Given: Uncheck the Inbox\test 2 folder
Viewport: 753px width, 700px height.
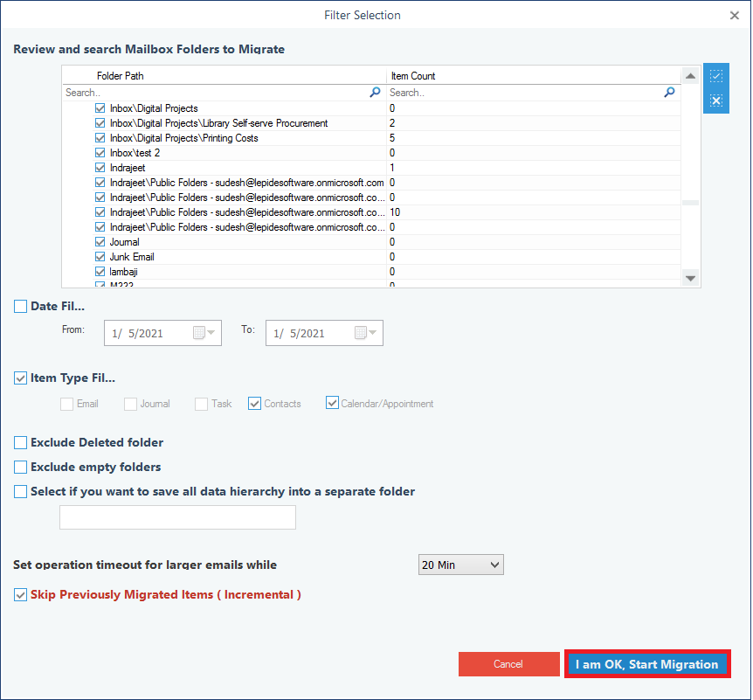Looking at the screenshot, I should [x=100, y=153].
